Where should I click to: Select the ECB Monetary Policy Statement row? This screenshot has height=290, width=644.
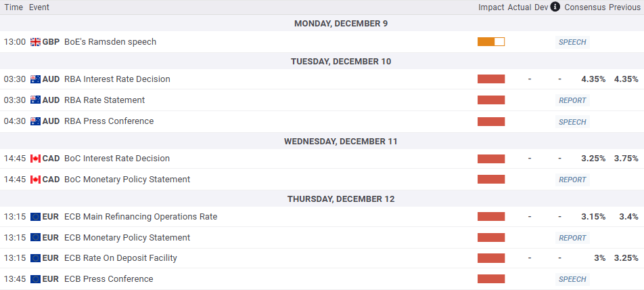(x=127, y=238)
